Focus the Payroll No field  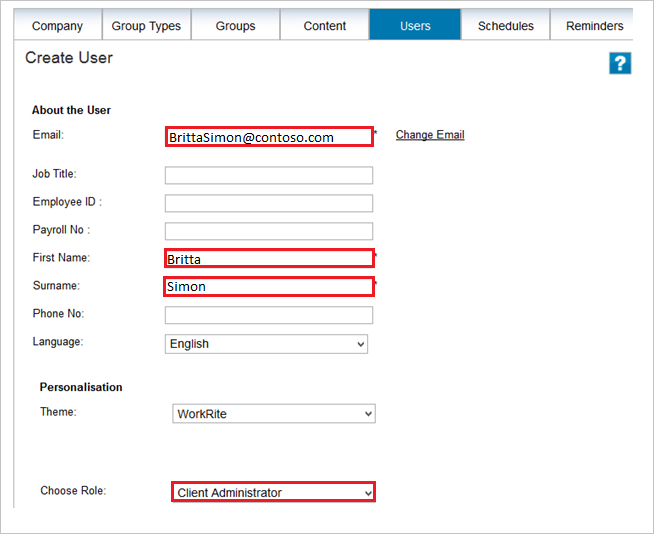269,231
